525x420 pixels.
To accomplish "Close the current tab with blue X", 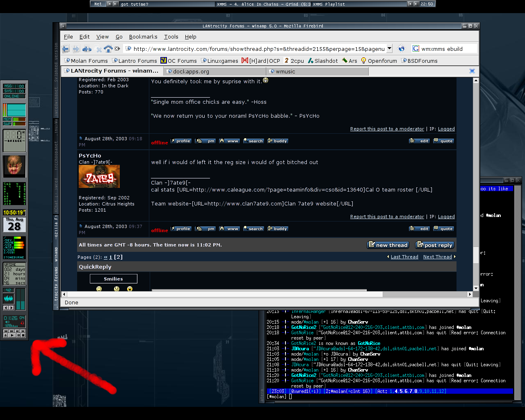I will [472, 71].
